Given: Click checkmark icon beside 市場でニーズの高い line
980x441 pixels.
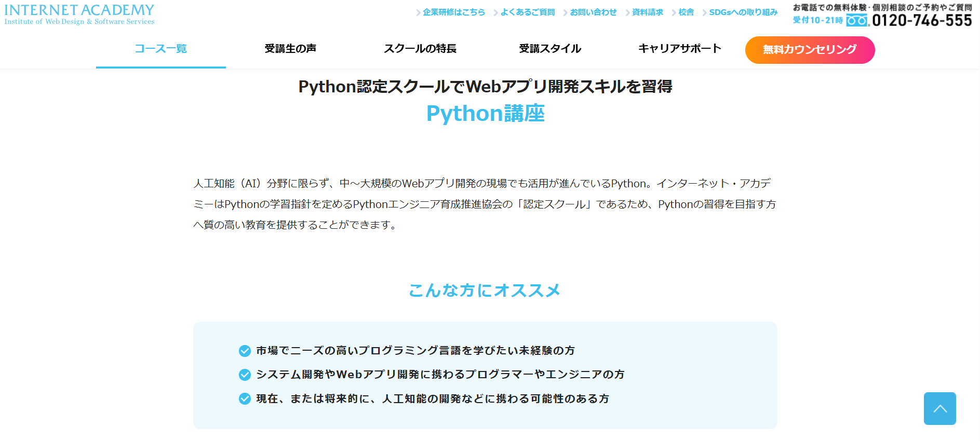Looking at the screenshot, I should (245, 351).
